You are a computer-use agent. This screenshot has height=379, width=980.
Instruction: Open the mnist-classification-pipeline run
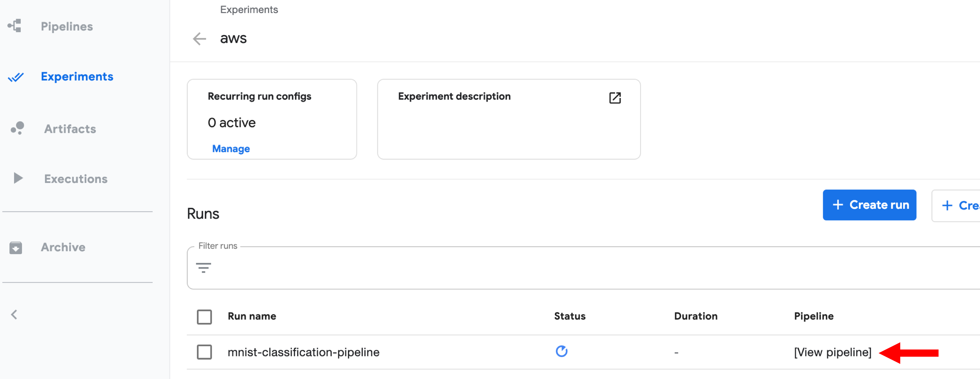[303, 352]
